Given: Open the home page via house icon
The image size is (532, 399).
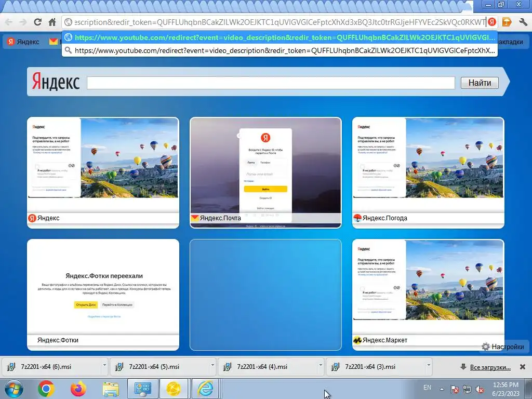Looking at the screenshot, I should click(52, 22).
